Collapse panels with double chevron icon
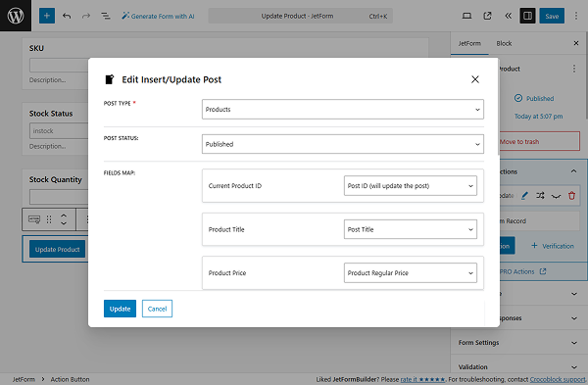 click(508, 16)
